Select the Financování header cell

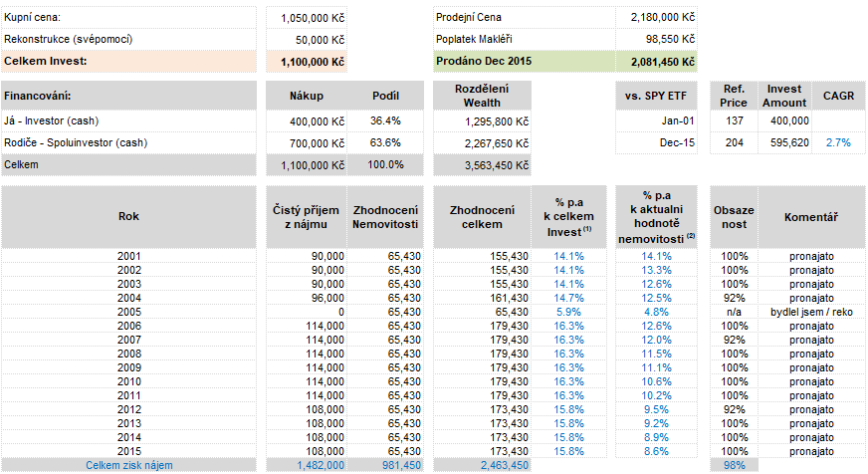[x=128, y=96]
